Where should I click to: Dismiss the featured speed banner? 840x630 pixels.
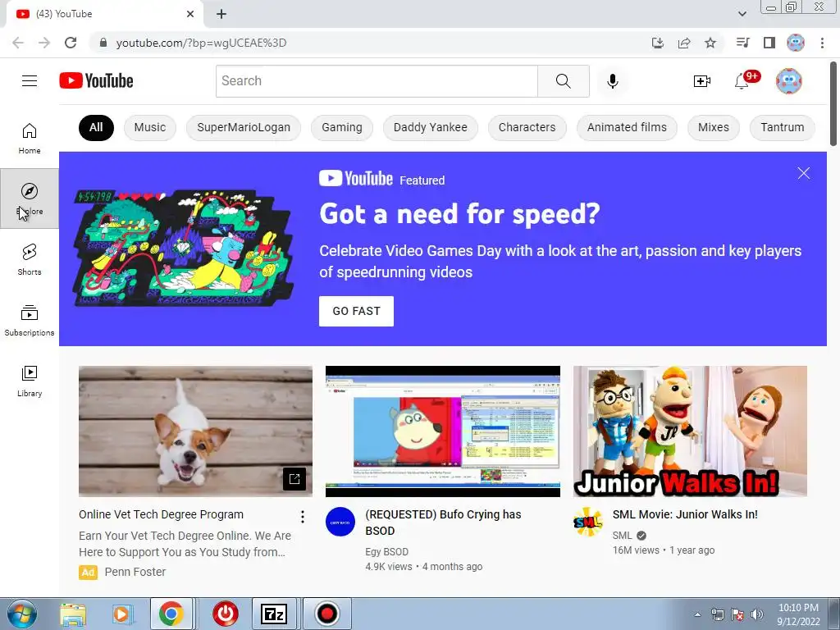[x=804, y=173]
